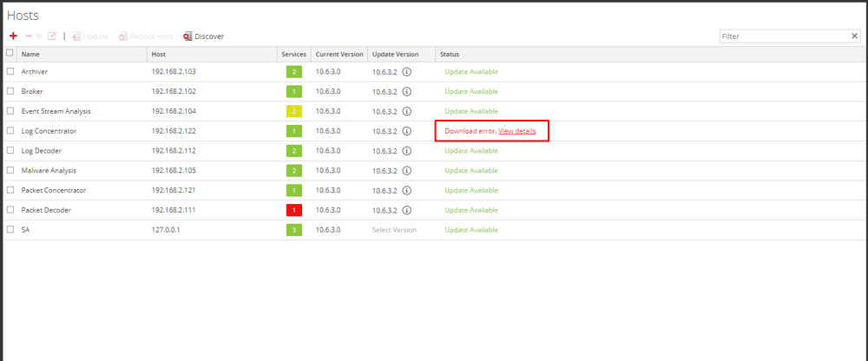Image resolution: width=868 pixels, height=361 pixels.
Task: Check the Log Concentrator row checkbox
Action: pos(10,131)
